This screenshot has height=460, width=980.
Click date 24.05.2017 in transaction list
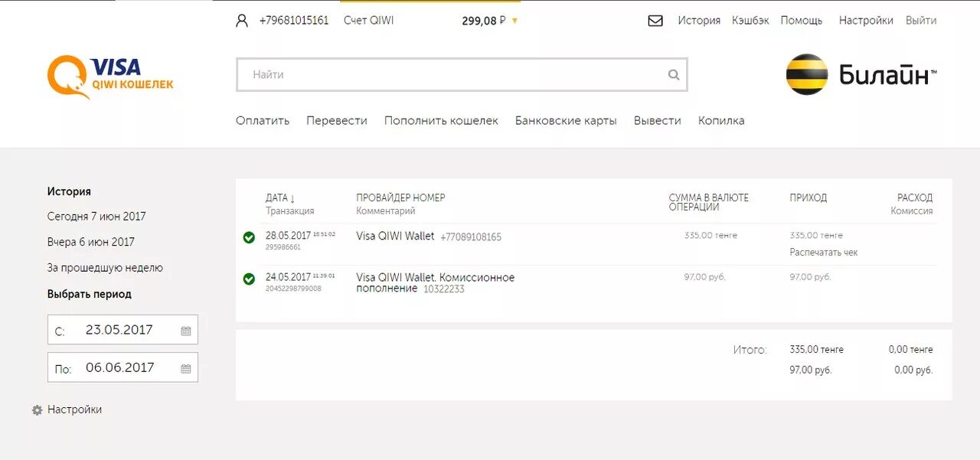click(x=288, y=277)
